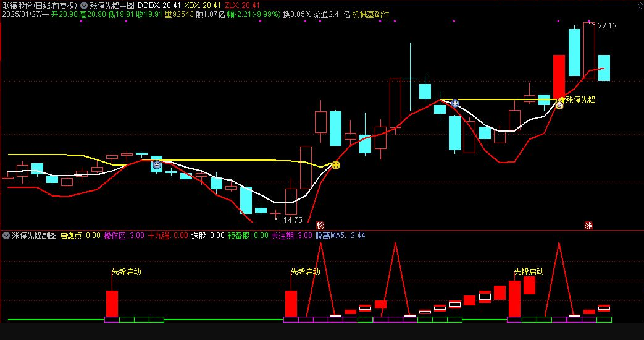644x340 pixels.
Task: Click the close price 收19.91
Action: click(x=149, y=15)
